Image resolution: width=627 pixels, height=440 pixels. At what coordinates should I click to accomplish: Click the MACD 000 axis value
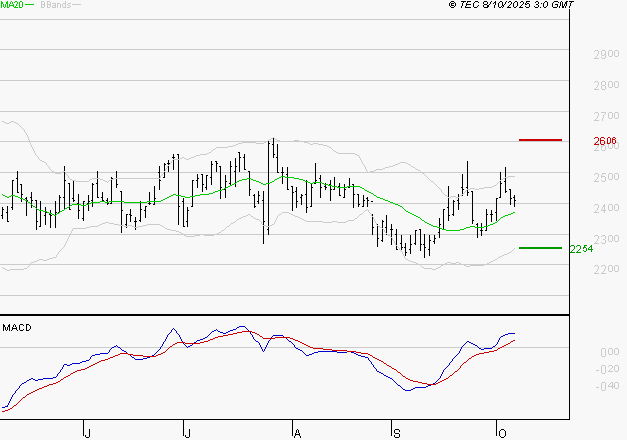pyautogui.click(x=610, y=352)
